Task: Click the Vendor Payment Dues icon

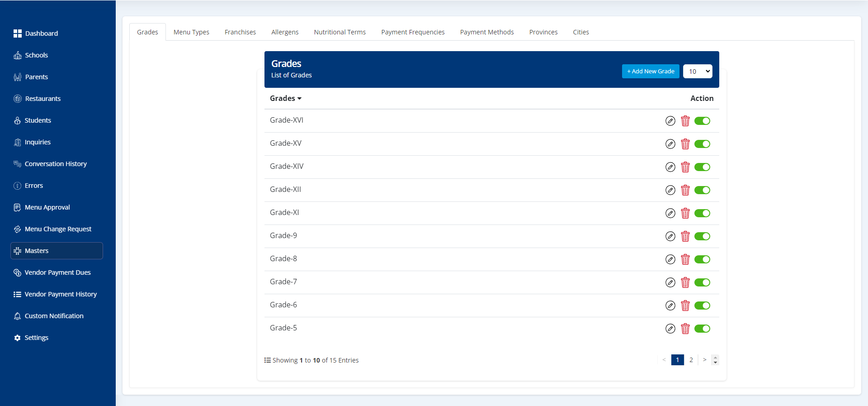Action: pyautogui.click(x=18, y=272)
